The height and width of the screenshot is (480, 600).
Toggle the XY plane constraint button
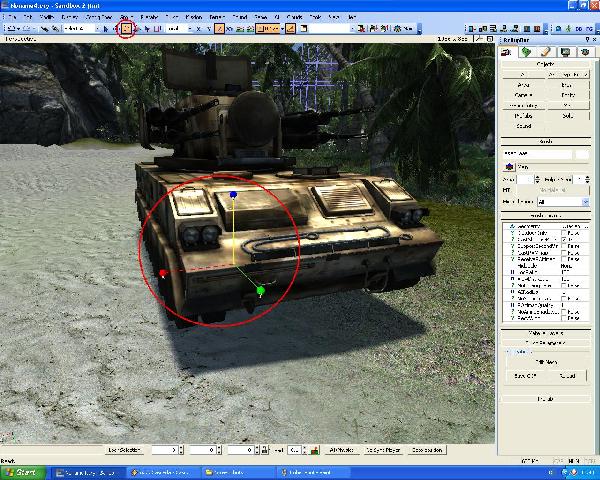coord(229,29)
